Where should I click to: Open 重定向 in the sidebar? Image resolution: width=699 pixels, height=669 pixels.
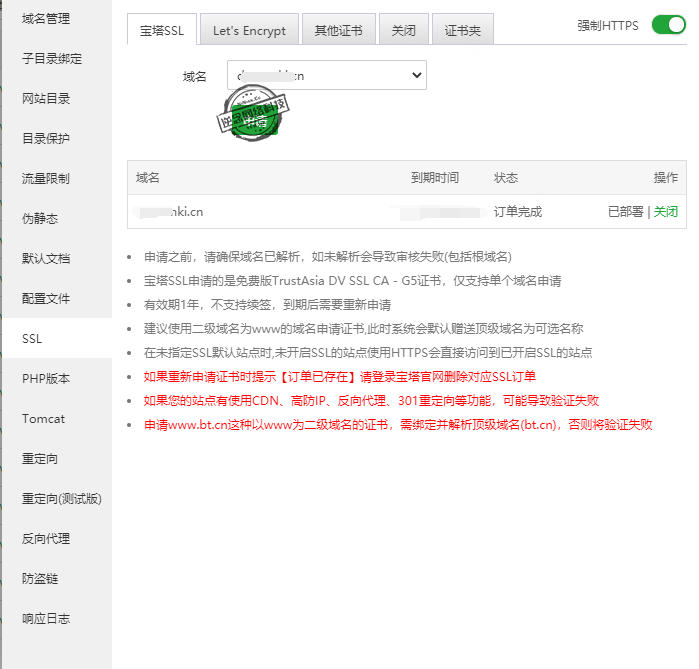(x=40, y=459)
